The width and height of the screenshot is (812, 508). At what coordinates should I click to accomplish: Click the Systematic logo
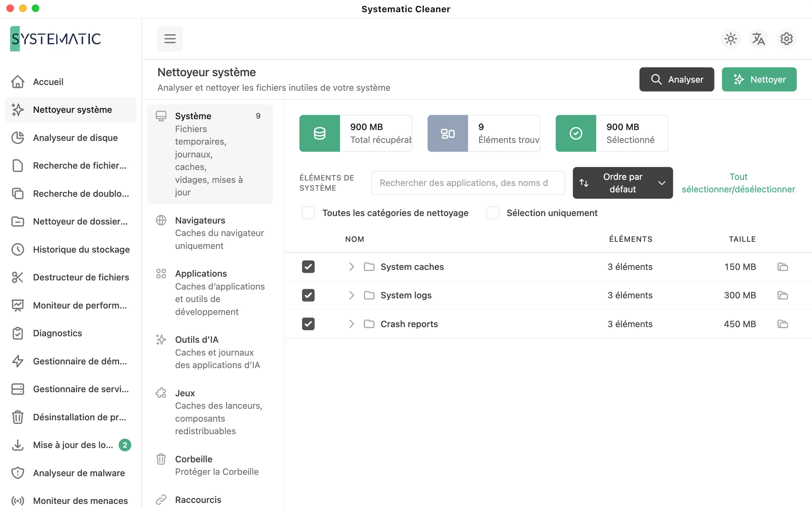click(x=55, y=39)
